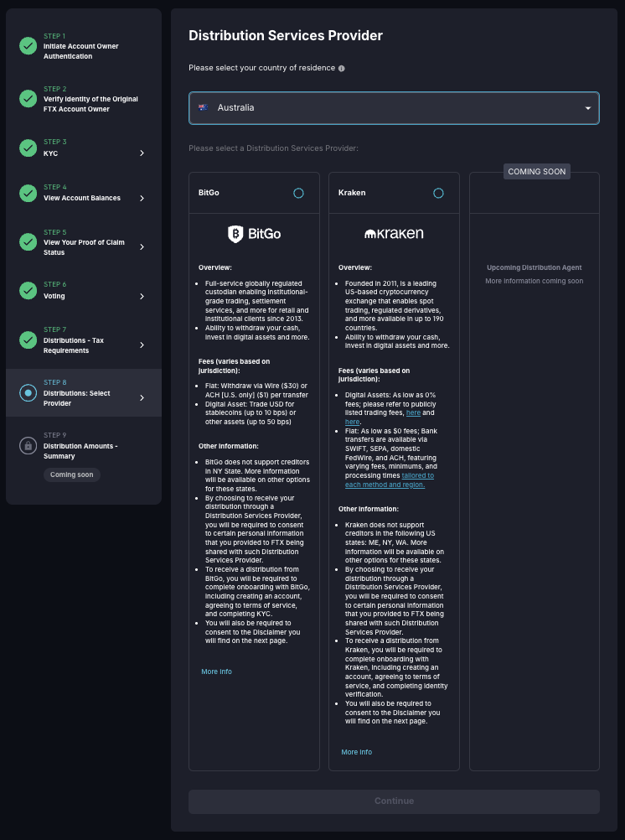Click Kraken More info link
Viewport: 625px width, 840px height.
[356, 752]
